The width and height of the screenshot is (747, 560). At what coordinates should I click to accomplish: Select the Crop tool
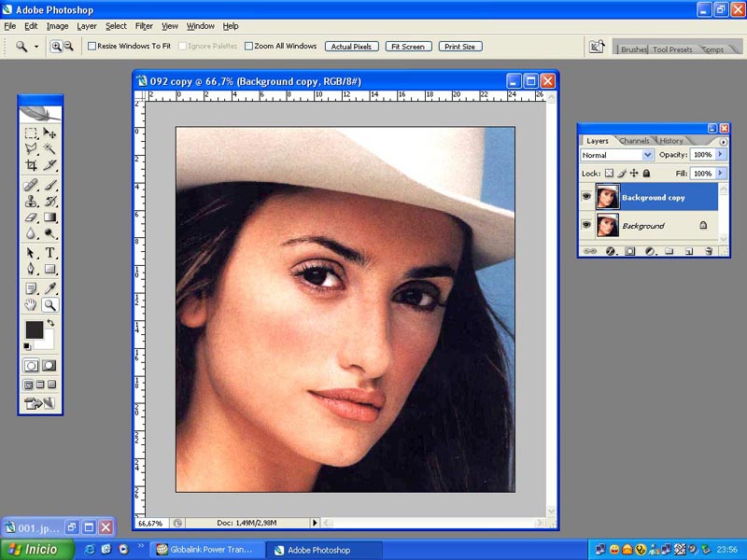coord(31,165)
